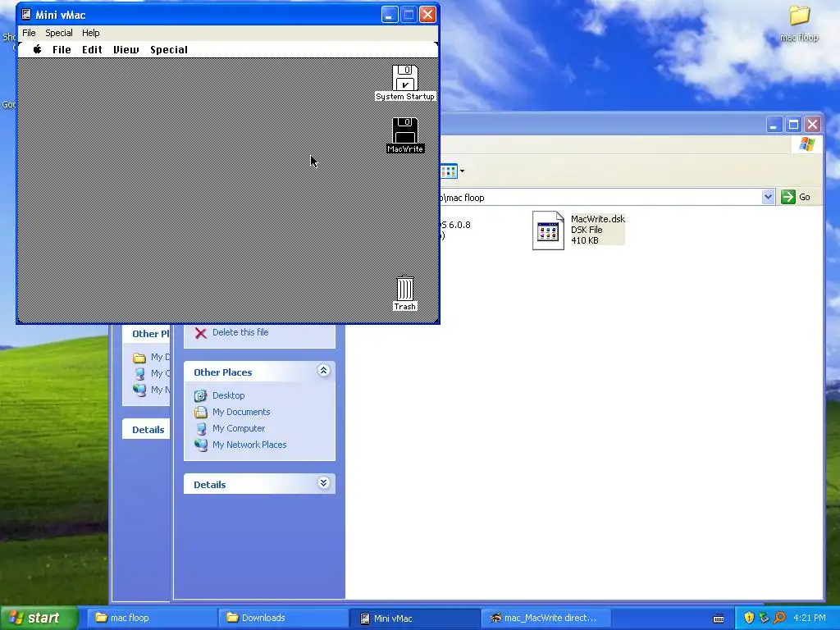Open My Network Places link

(x=249, y=445)
